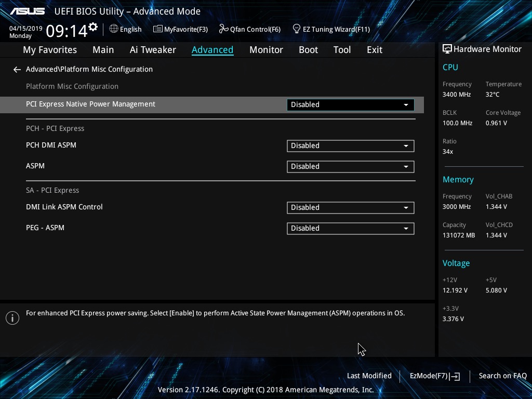Open the Boot tab

click(x=308, y=50)
